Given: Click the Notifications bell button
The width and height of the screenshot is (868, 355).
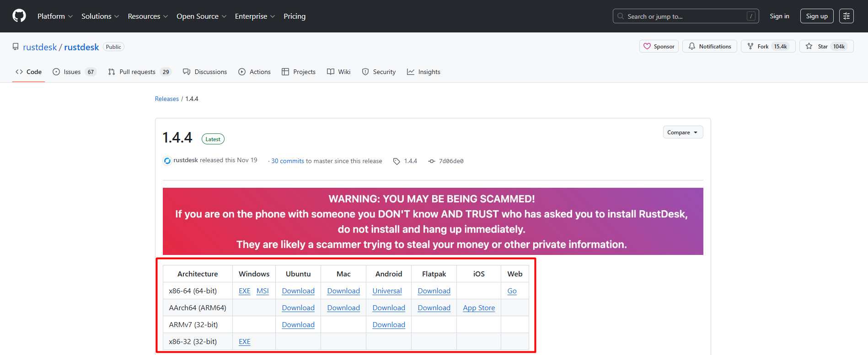Looking at the screenshot, I should 709,46.
